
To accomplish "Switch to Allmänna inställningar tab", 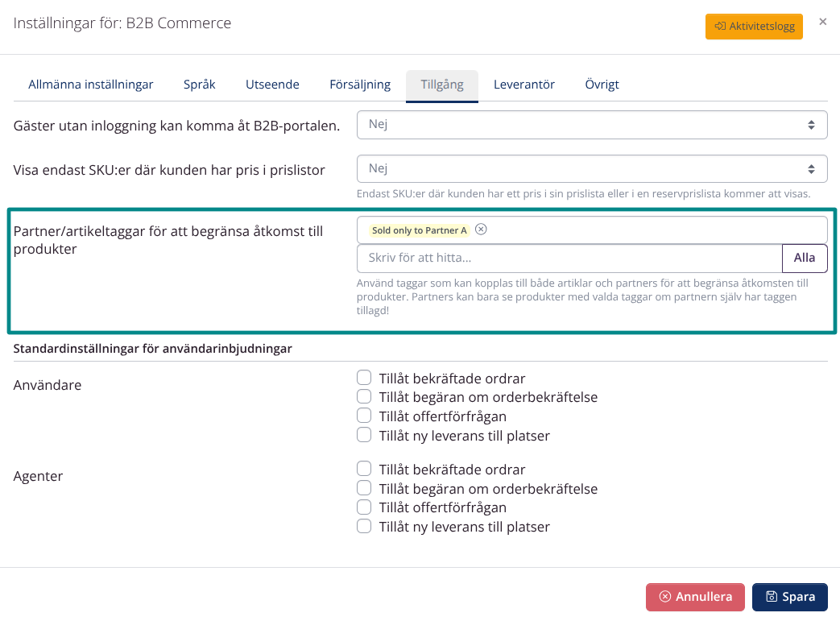I will [x=91, y=85].
